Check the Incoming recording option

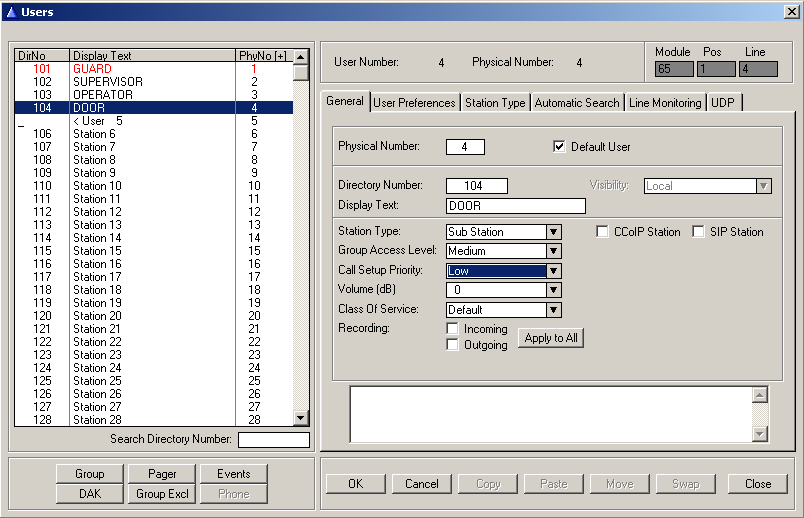pyautogui.click(x=453, y=329)
